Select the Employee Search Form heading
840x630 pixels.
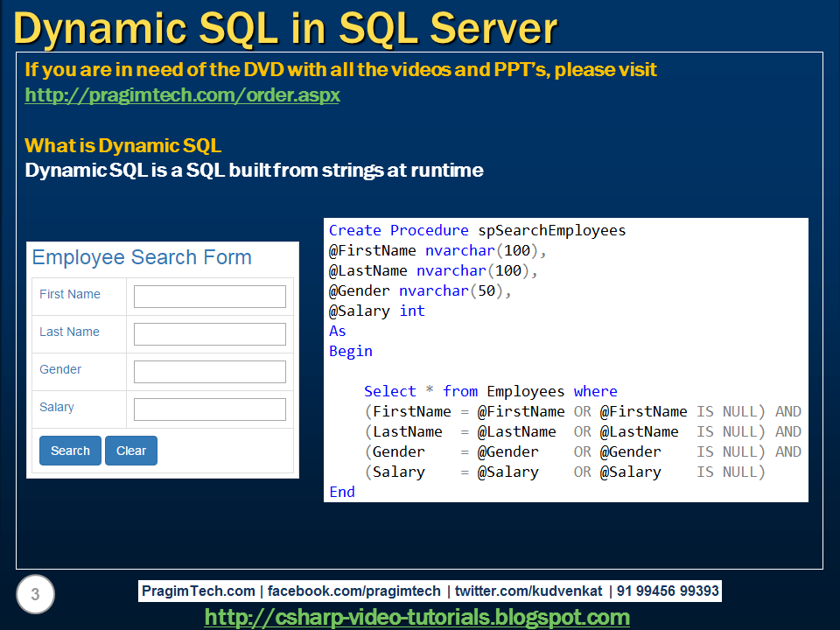pyautogui.click(x=141, y=257)
